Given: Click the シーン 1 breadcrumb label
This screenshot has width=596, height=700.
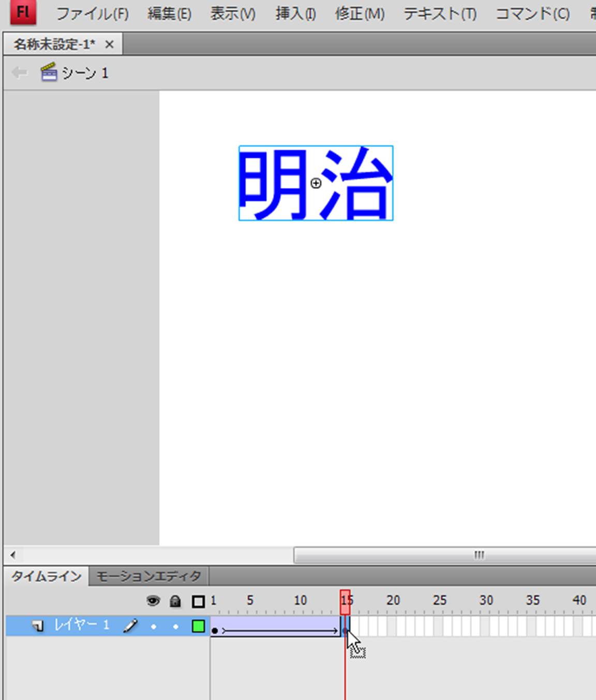Looking at the screenshot, I should pos(85,73).
